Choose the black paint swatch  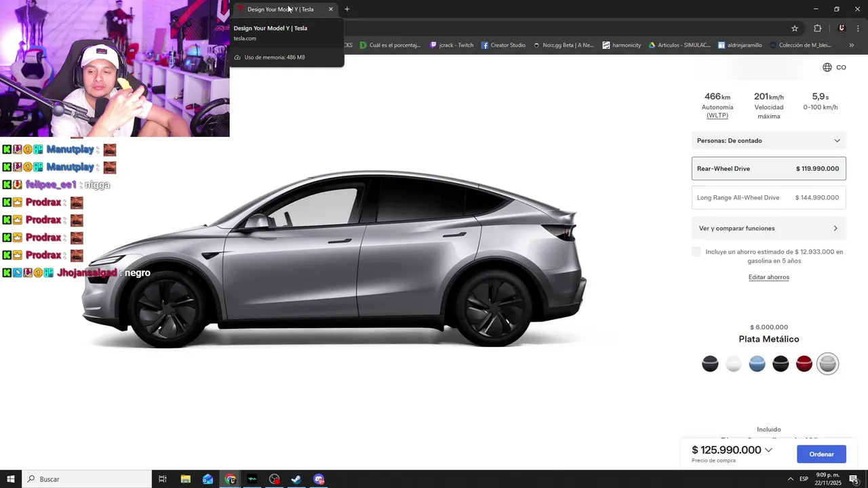pyautogui.click(x=781, y=364)
